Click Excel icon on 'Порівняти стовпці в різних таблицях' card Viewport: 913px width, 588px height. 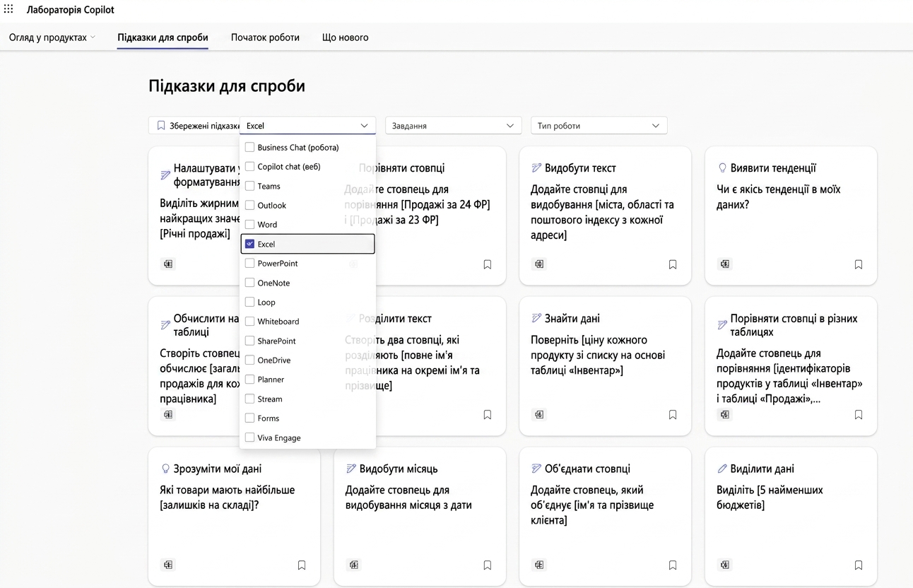(725, 415)
